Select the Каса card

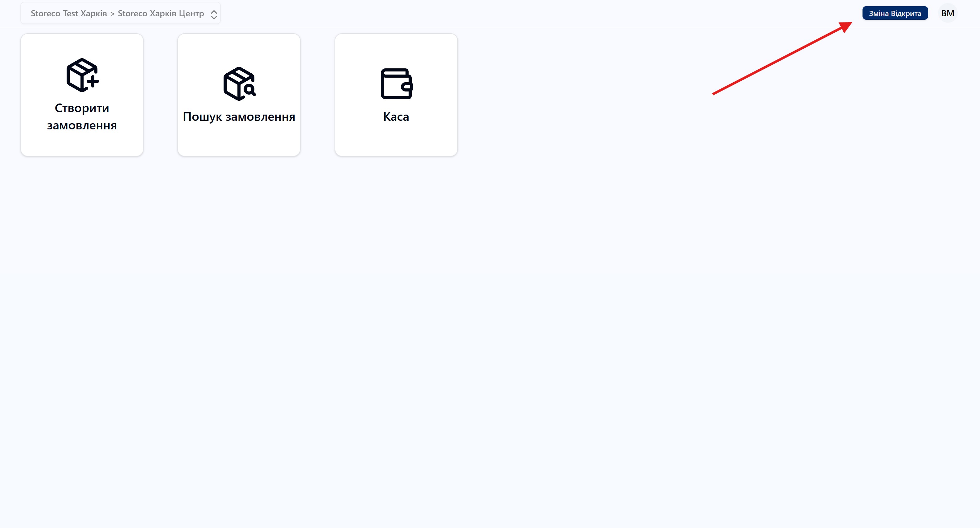[x=396, y=95]
